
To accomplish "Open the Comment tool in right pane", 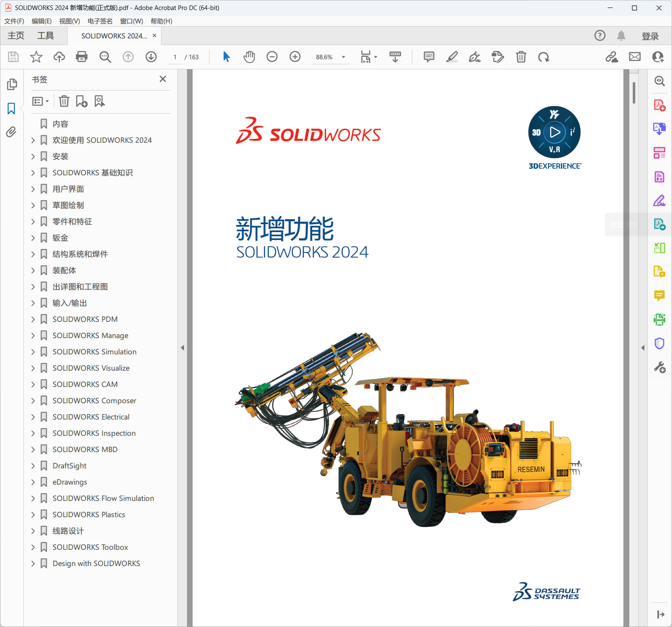I will pos(659,296).
